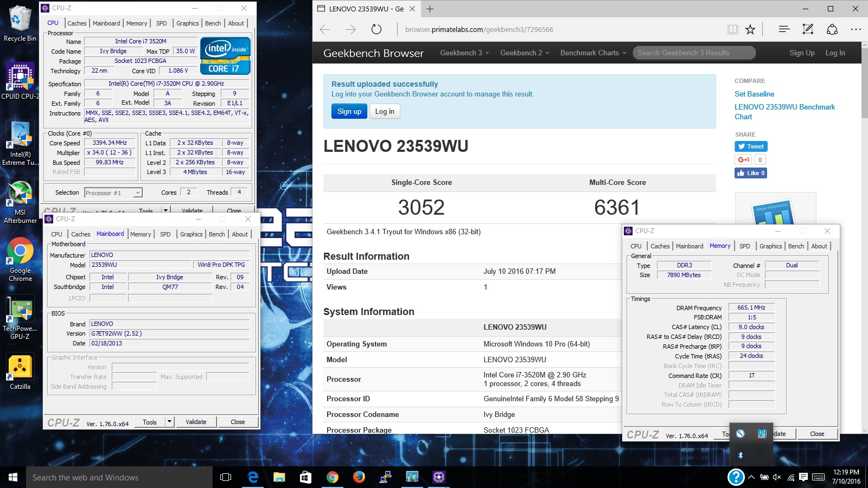The image size is (868, 488).
Task: Expand the Geekbench 3 menu
Action: (464, 53)
